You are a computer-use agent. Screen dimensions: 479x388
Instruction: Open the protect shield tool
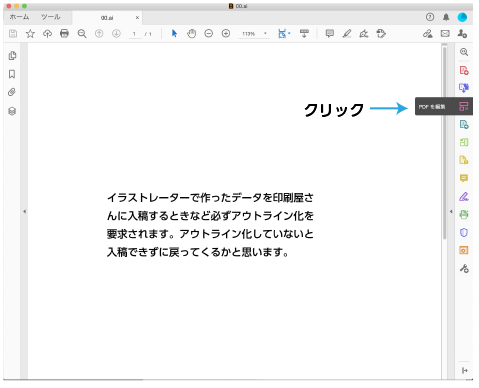464,232
